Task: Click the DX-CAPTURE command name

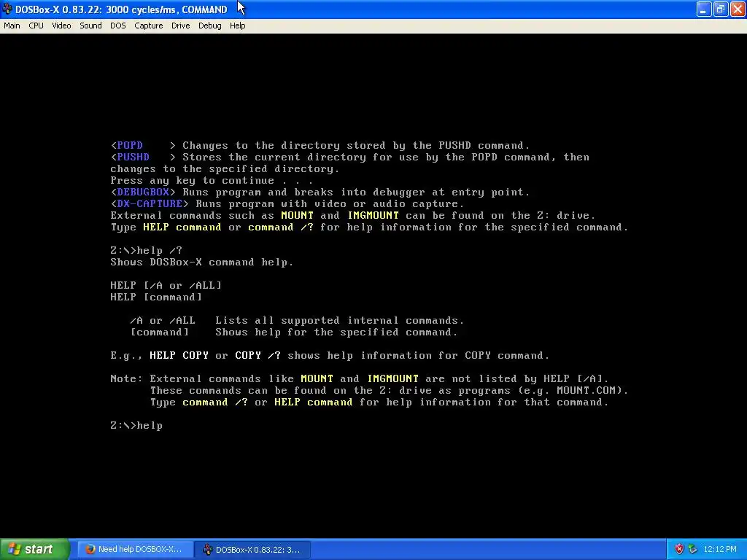Action: pos(150,204)
